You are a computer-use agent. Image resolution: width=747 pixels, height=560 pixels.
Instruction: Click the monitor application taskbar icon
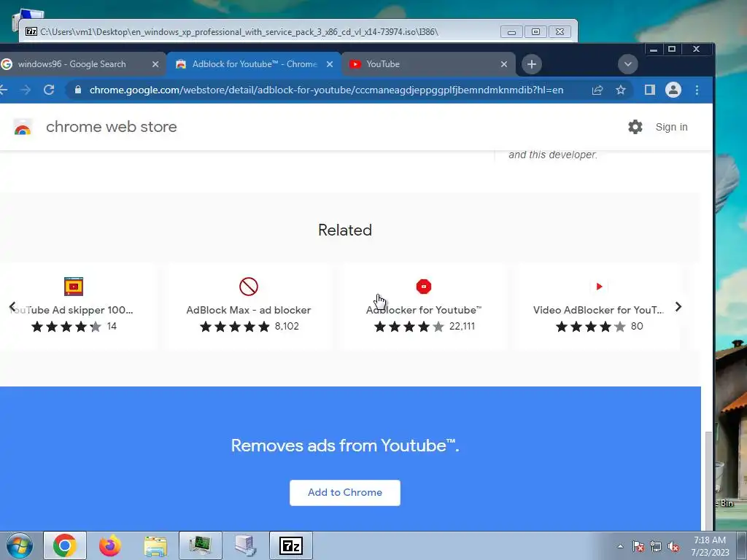tap(201, 545)
